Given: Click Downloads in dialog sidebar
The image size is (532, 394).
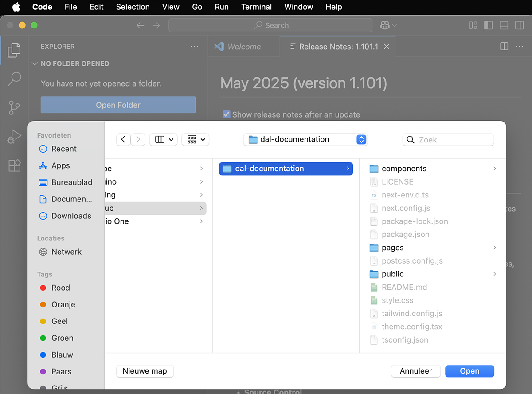Looking at the screenshot, I should 65,216.
